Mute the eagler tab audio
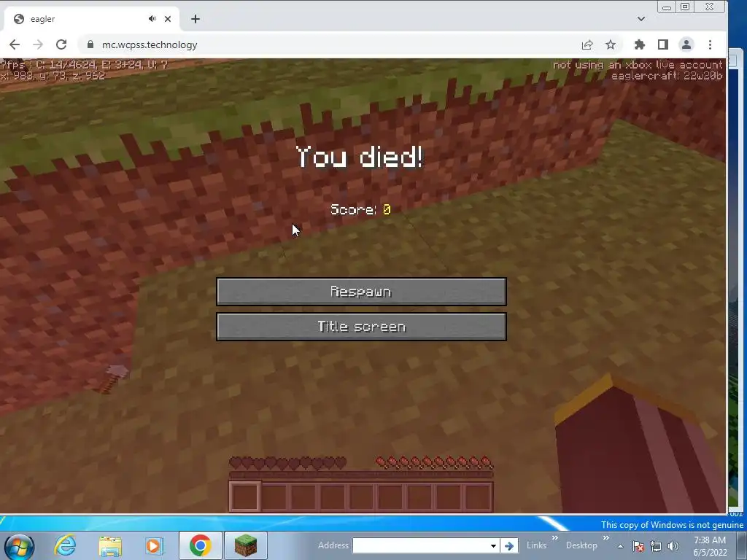Viewport: 747px width, 560px height. [152, 19]
